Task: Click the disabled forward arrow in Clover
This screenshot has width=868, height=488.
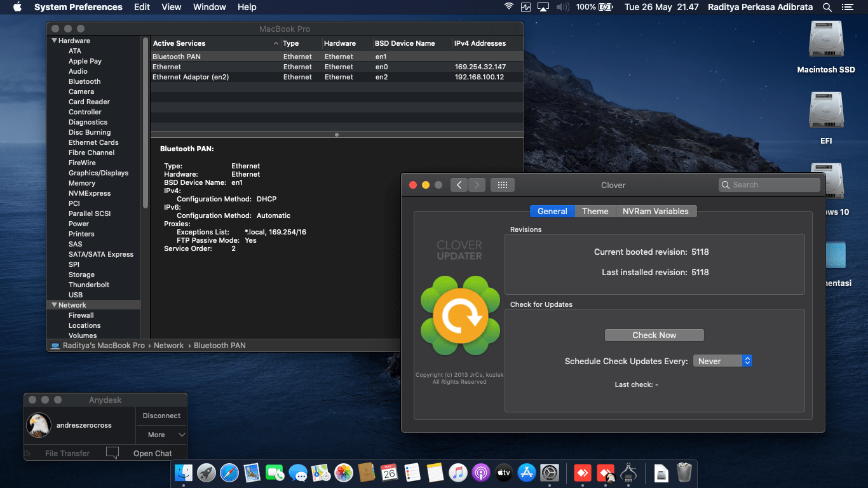Action: (477, 185)
